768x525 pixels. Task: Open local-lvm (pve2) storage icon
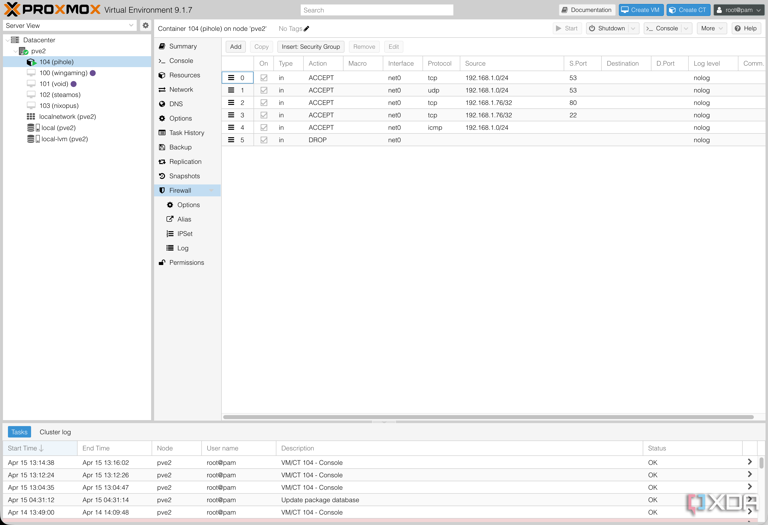pos(32,139)
